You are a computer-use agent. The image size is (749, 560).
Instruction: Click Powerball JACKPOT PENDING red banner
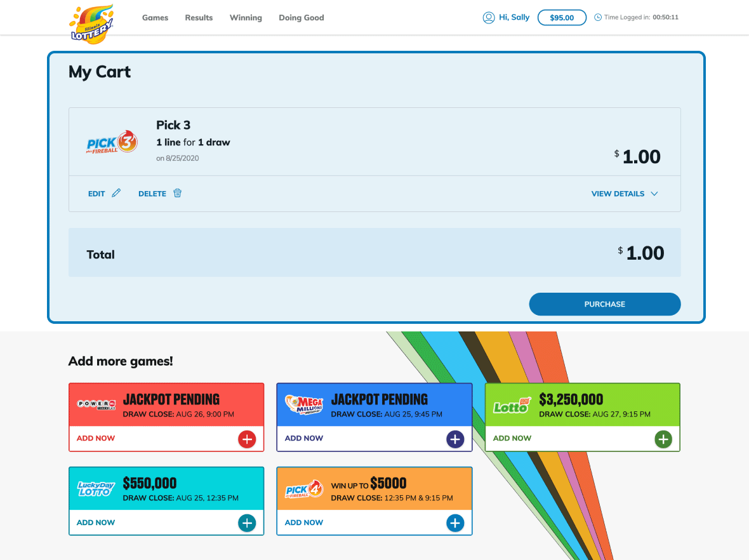pyautogui.click(x=166, y=404)
